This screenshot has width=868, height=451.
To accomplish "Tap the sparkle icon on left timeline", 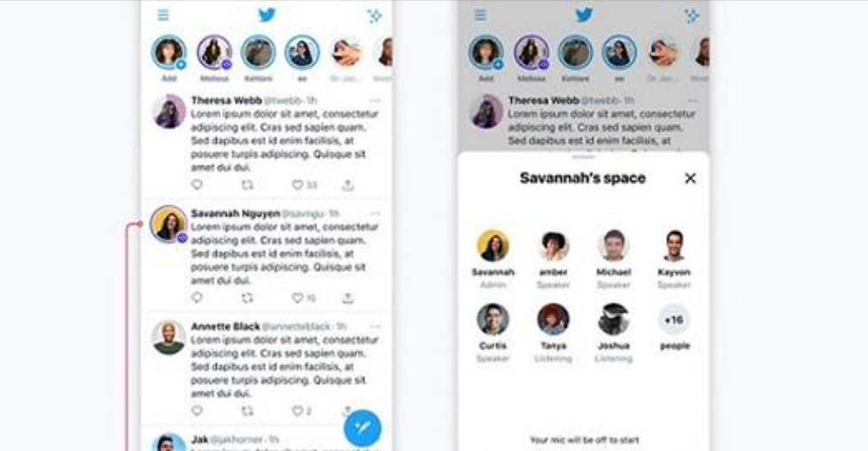I will tap(375, 16).
